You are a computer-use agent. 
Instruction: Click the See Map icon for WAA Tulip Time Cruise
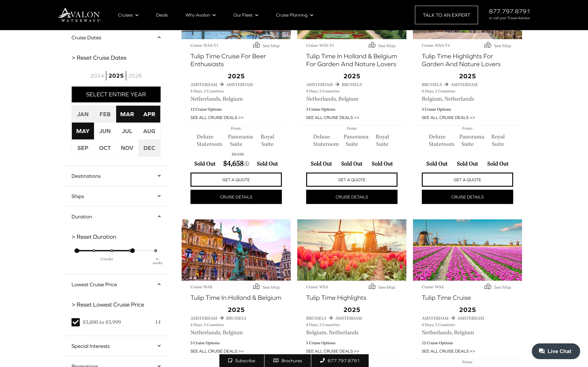[487, 287]
